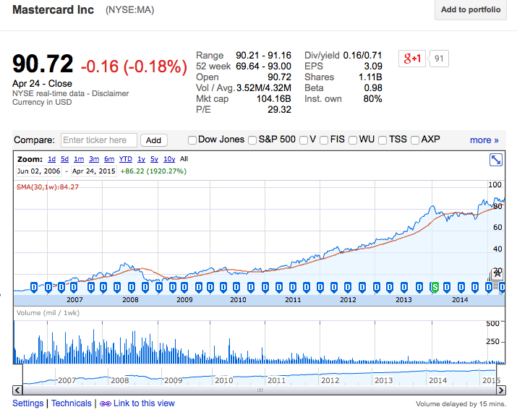Click the dividend marker above the 2012 label
The image size is (517, 420).
pos(348,288)
